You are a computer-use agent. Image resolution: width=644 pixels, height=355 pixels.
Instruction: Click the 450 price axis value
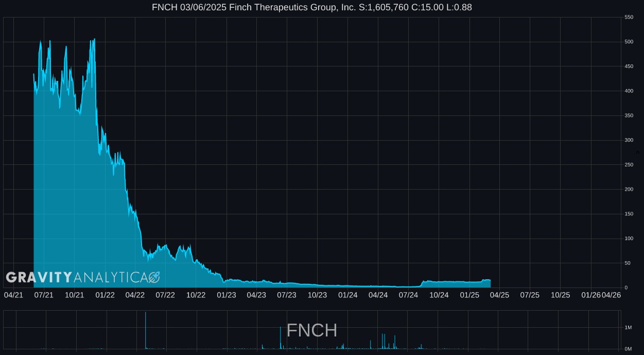(629, 66)
